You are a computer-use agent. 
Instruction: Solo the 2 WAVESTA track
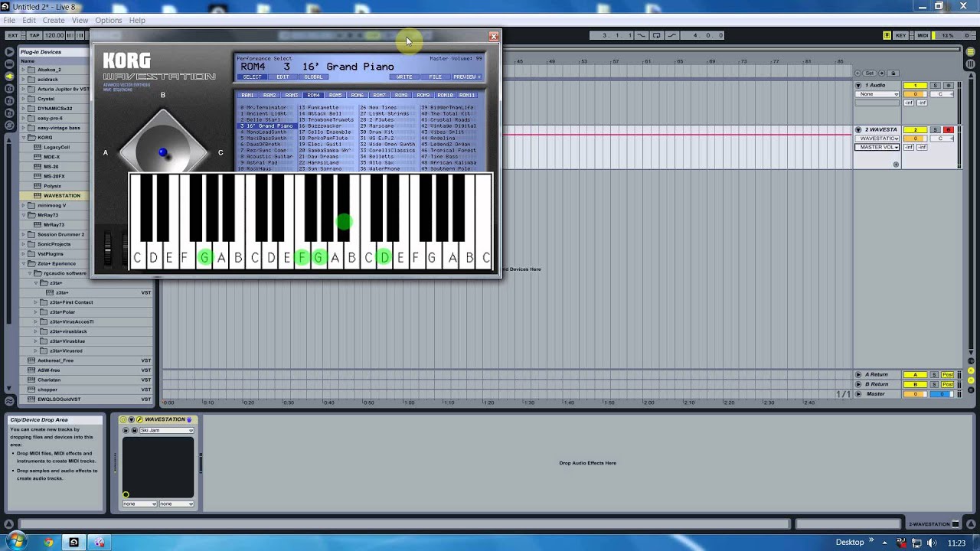(935, 130)
